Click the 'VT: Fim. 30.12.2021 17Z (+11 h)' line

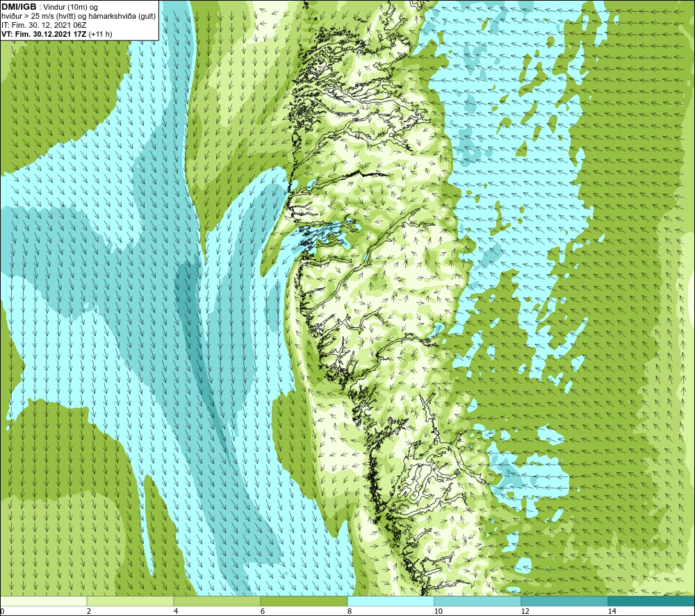57,34
